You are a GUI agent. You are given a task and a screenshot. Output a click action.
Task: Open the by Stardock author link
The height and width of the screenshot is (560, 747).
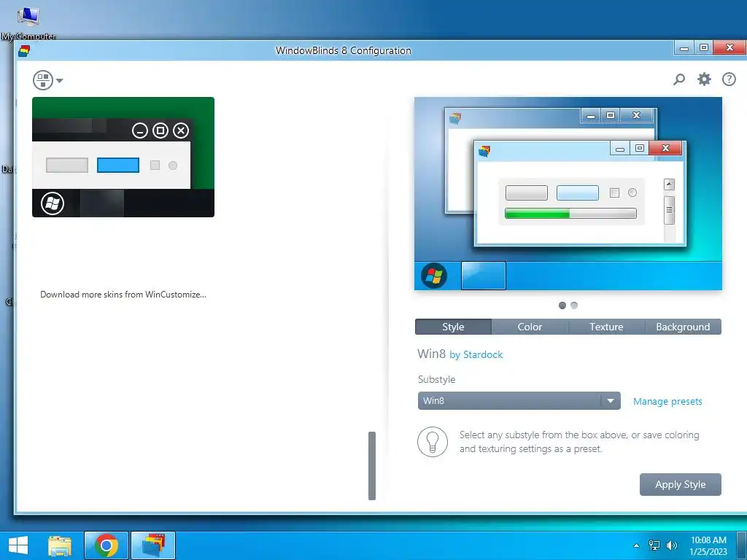(x=476, y=355)
